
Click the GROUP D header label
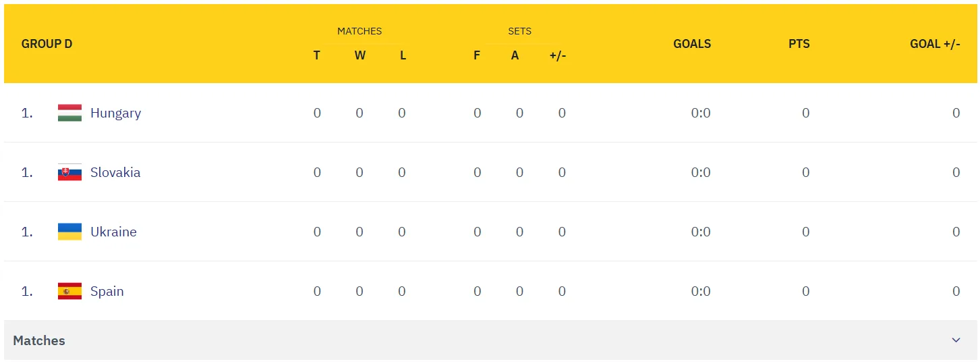[47, 44]
